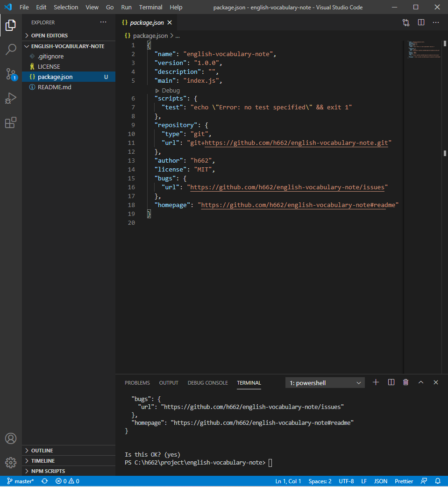Open Explorer Views and More Actions ellipsis
The width and height of the screenshot is (448, 487).
(x=103, y=22)
